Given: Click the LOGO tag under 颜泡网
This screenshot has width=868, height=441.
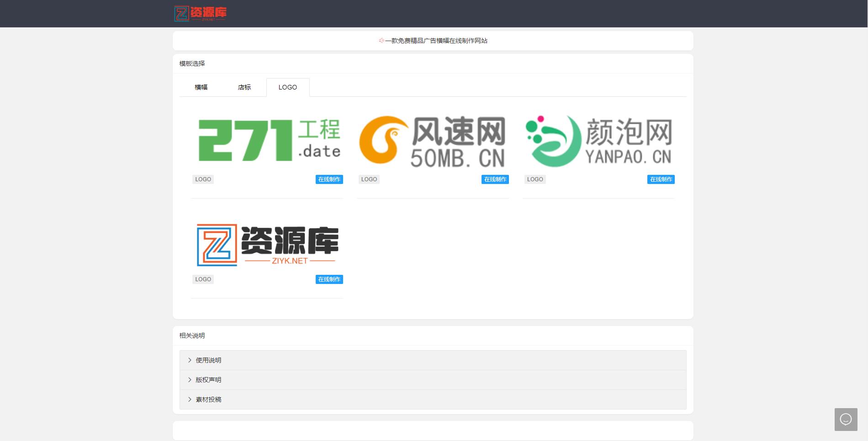Looking at the screenshot, I should 535,179.
